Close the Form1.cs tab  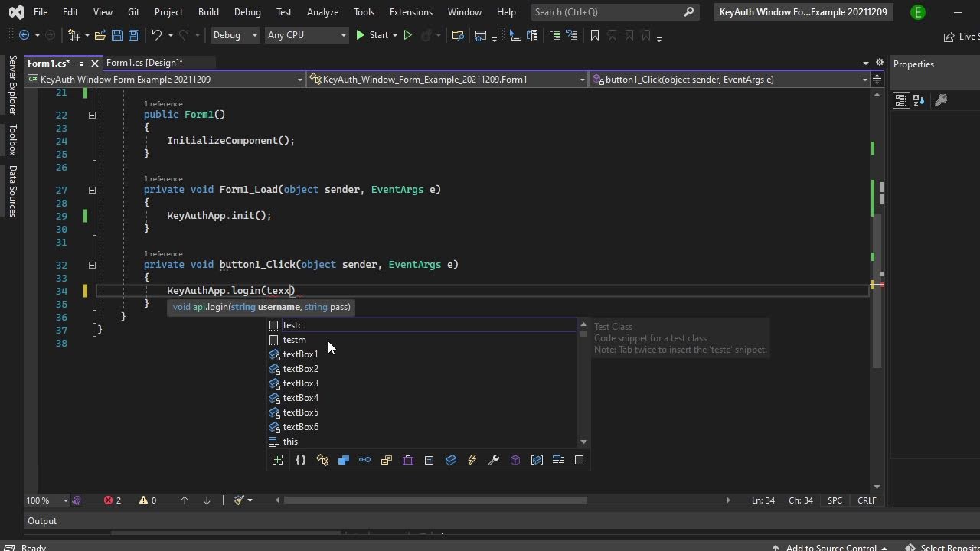(x=95, y=64)
